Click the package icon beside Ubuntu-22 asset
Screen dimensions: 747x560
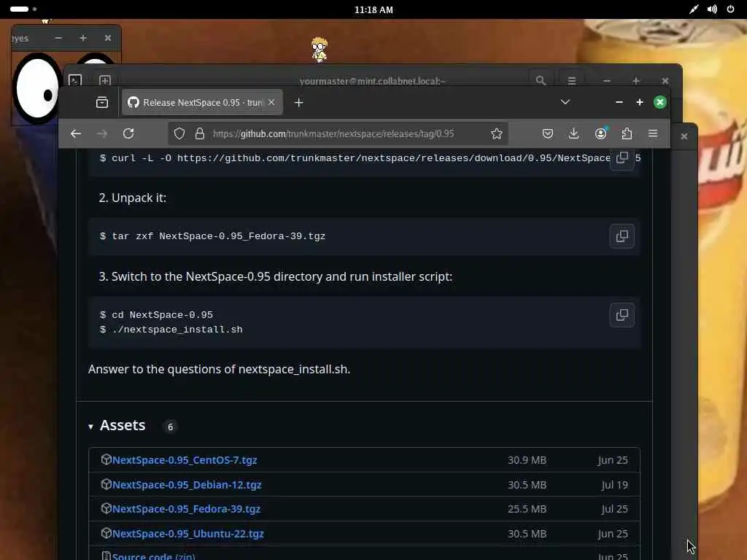click(x=107, y=533)
